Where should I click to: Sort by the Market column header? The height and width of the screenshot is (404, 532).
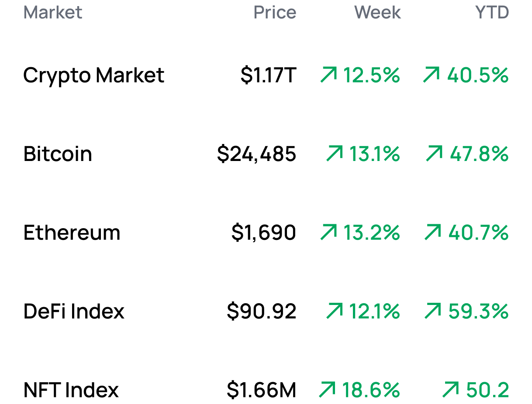[53, 12]
